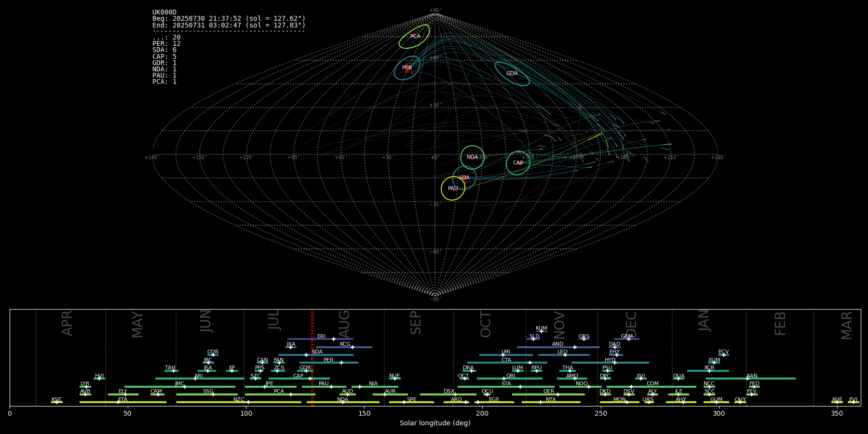Click the +90° label at the sky map top
The height and width of the screenshot is (434, 868).
pyautogui.click(x=435, y=10)
